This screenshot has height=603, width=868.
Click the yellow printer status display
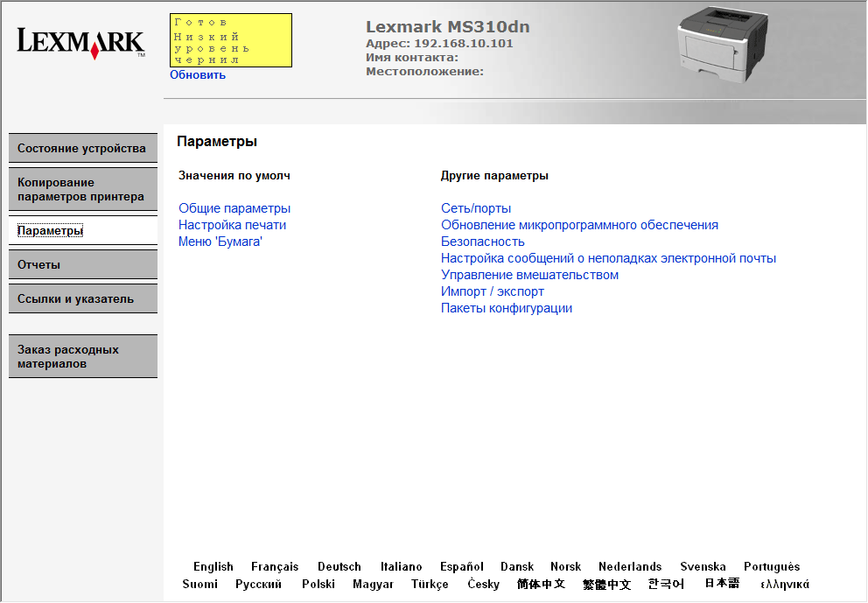coord(231,40)
